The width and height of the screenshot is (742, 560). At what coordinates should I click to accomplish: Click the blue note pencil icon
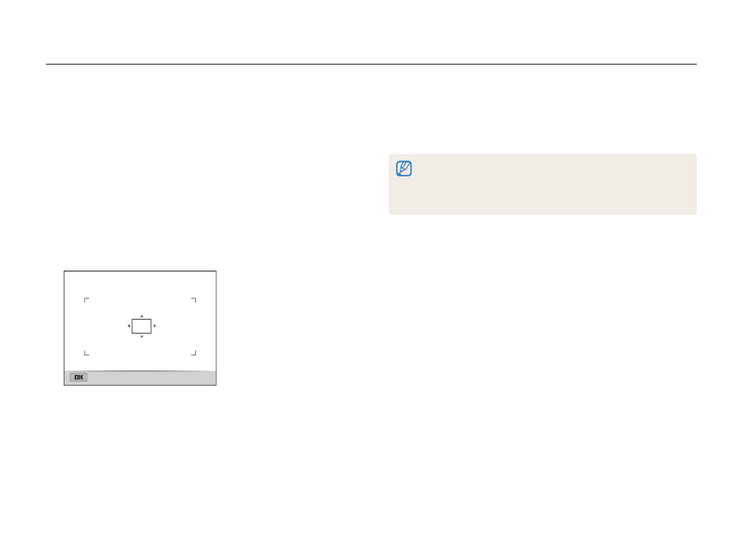tap(404, 169)
